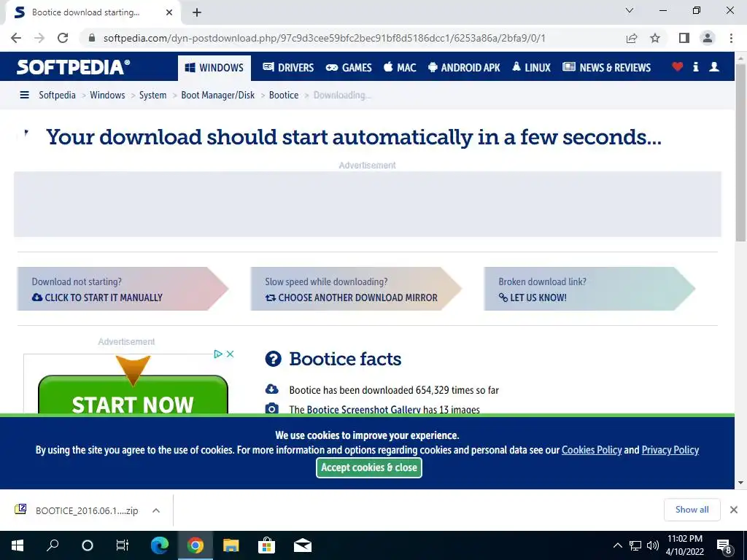Click Show all downloads button
The width and height of the screenshot is (747, 560).
pyautogui.click(x=692, y=510)
